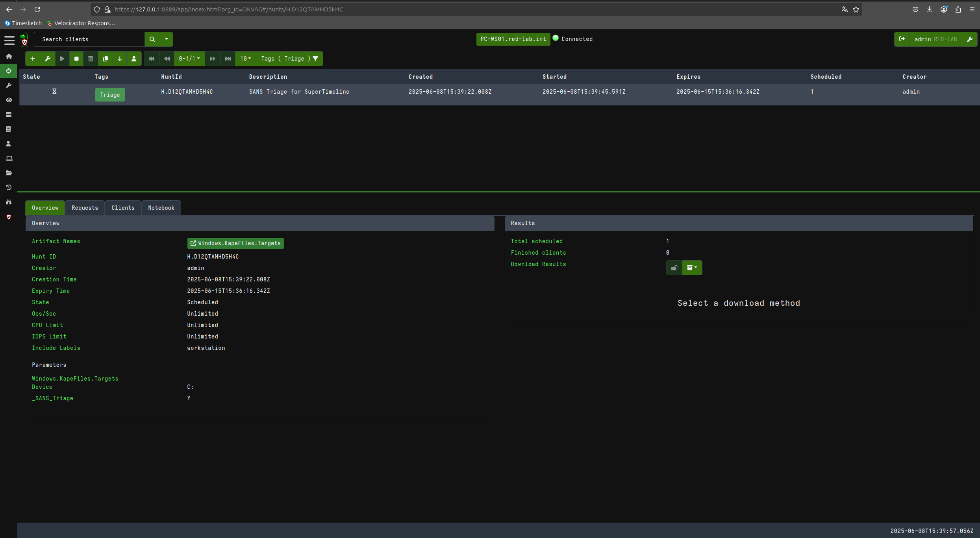Click the PC-WS01.red-lab.int client button

click(513, 39)
